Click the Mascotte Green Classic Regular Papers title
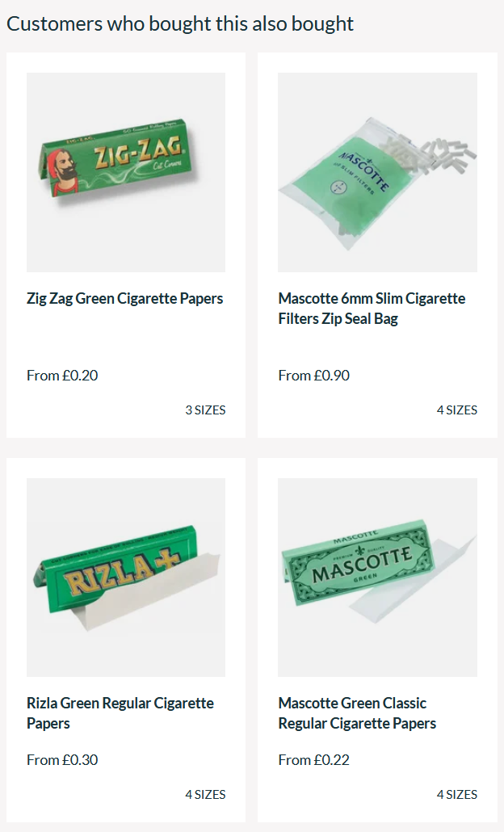This screenshot has width=504, height=832. point(357,713)
